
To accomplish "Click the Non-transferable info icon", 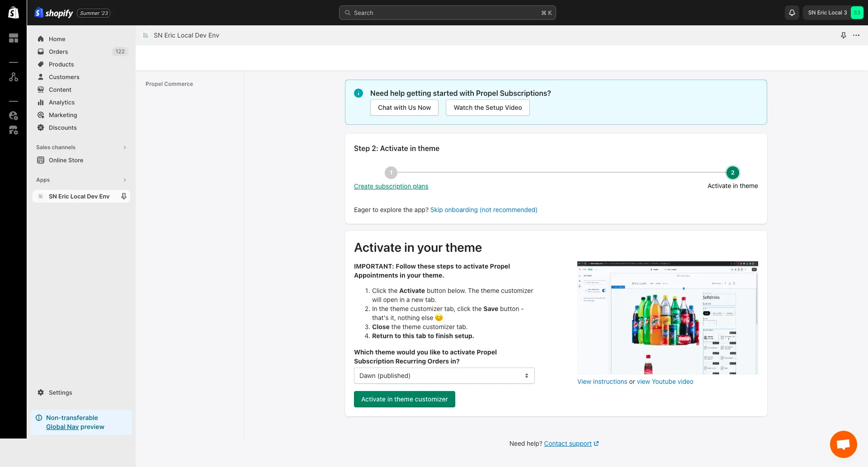I will click(39, 418).
